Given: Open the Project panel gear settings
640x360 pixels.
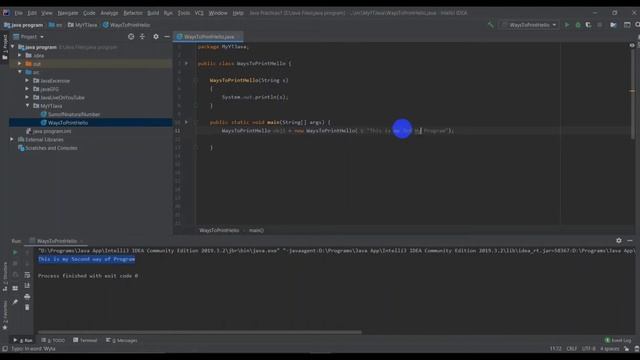Looking at the screenshot, I should point(156,37).
